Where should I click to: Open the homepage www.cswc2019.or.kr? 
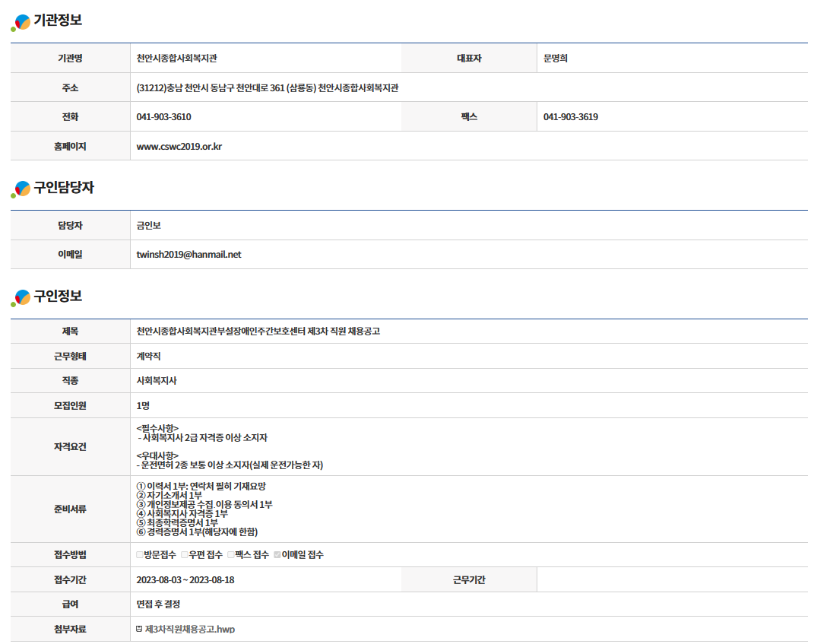179,147
